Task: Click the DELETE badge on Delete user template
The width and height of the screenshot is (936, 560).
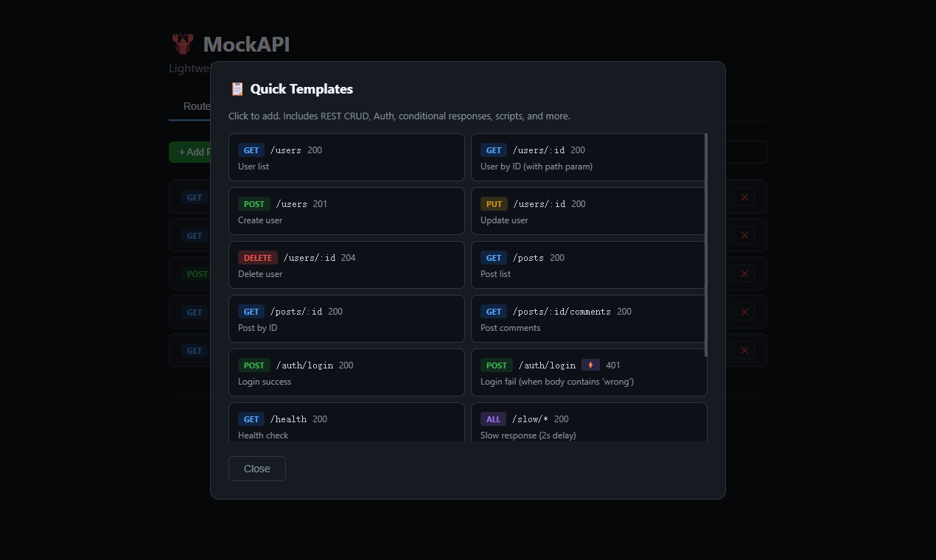Action: (257, 257)
